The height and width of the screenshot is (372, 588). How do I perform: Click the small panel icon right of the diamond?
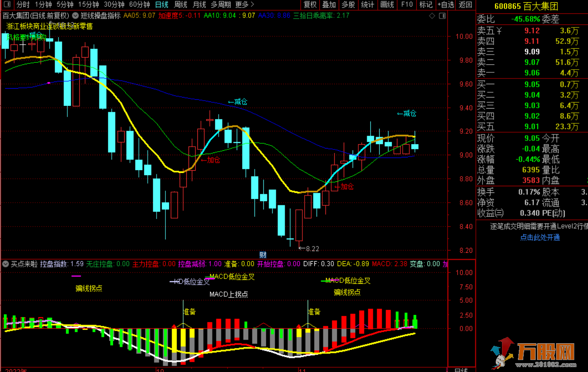click(x=443, y=16)
